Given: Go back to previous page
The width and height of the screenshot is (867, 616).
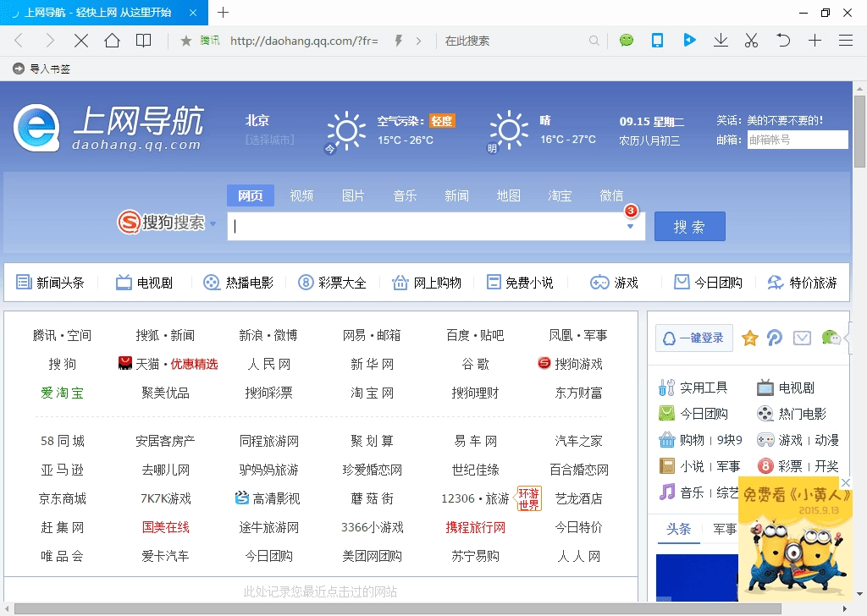Looking at the screenshot, I should [x=19, y=41].
